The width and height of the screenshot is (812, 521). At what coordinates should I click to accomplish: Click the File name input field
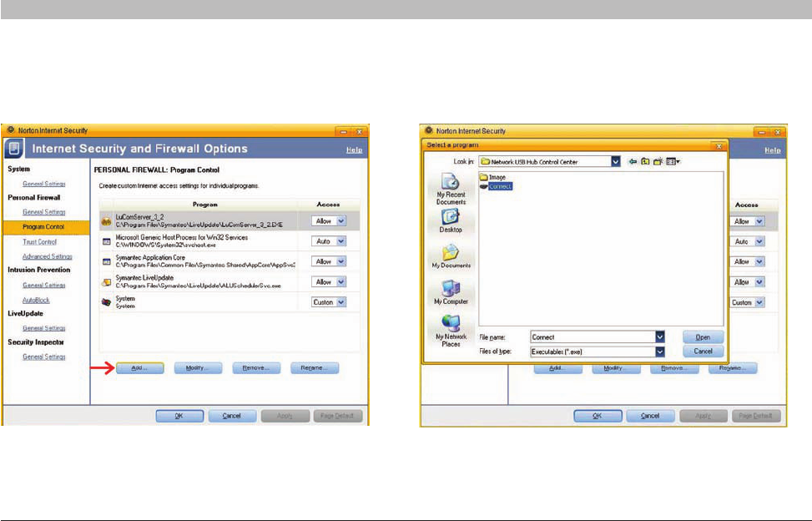[593, 337]
